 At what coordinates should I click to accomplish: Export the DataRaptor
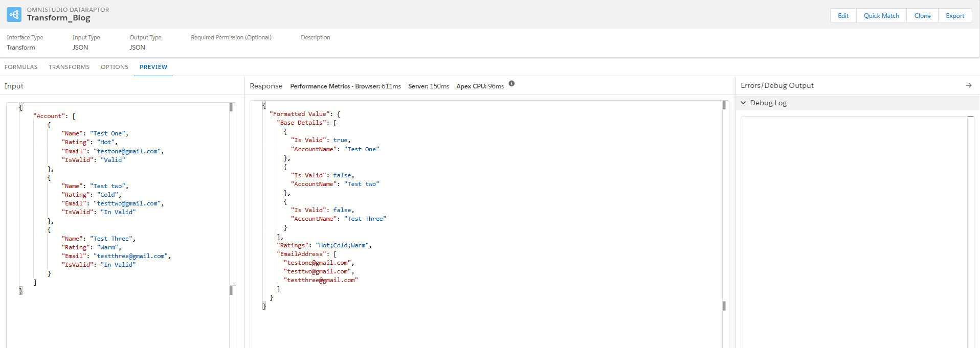954,16
